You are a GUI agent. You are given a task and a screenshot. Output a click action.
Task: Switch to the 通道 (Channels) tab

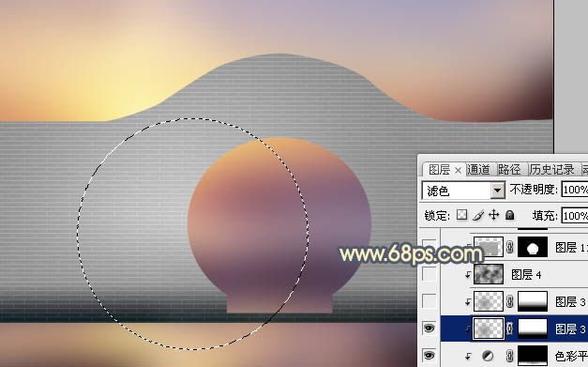point(478,170)
